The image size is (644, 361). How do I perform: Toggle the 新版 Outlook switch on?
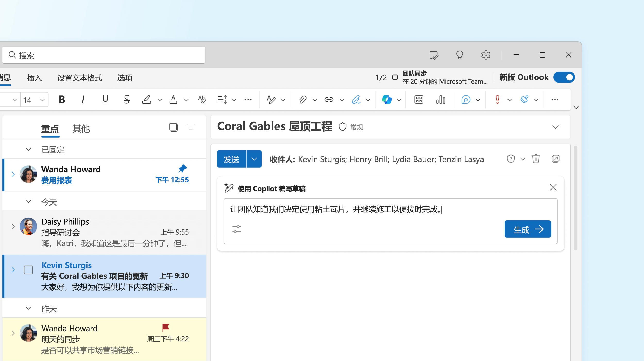coord(565,77)
